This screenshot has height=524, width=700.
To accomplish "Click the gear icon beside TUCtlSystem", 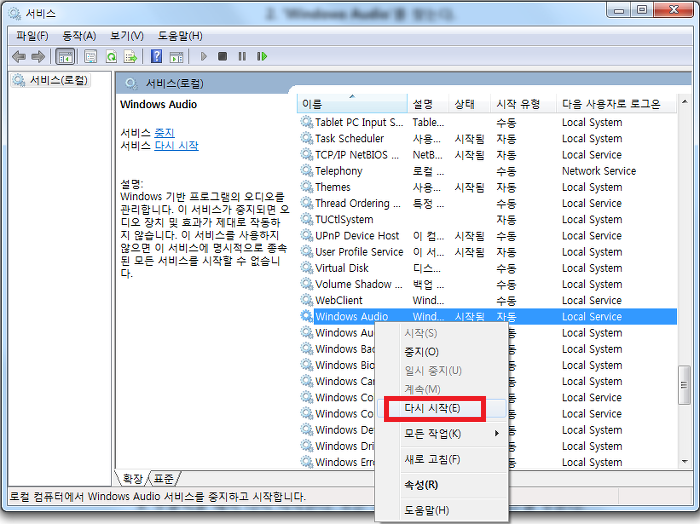I will click(x=306, y=219).
